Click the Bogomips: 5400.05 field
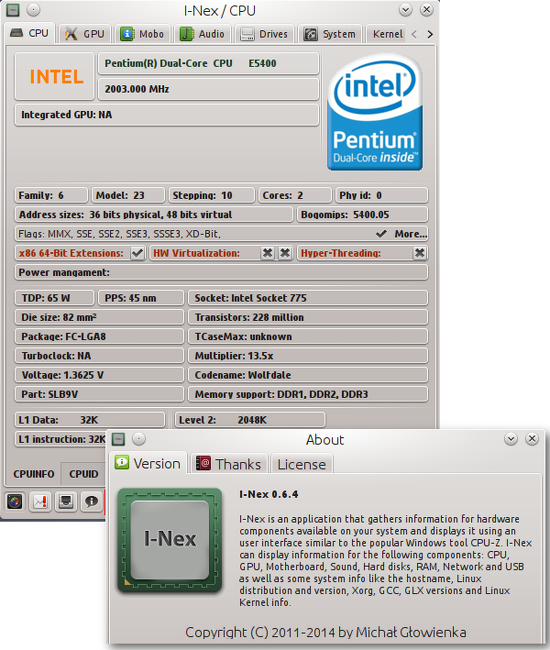This screenshot has width=550, height=650. tap(363, 215)
